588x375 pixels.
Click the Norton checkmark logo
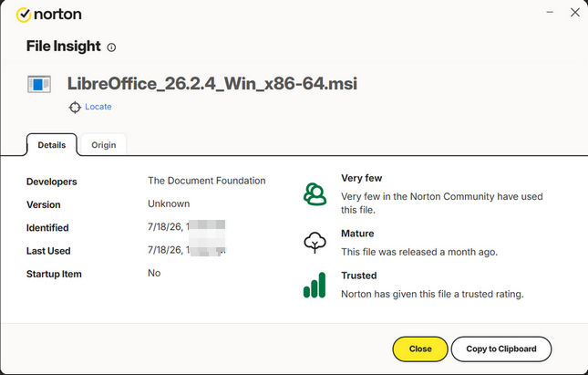[24, 15]
